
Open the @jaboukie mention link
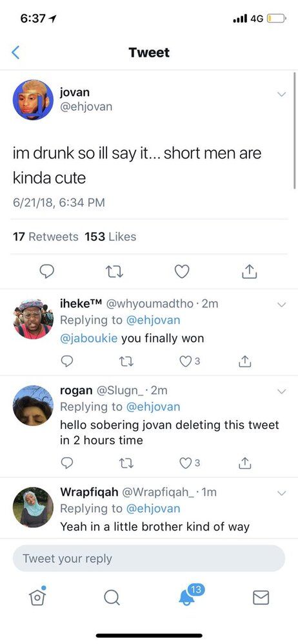point(89,339)
